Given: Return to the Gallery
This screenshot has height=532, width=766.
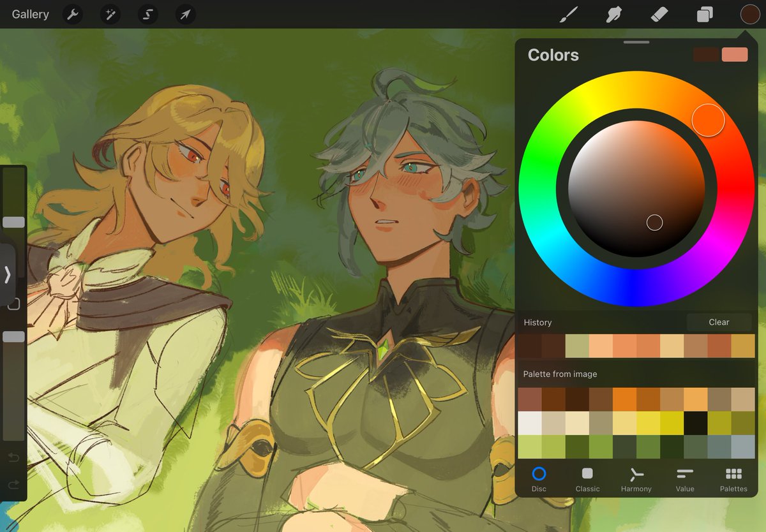Looking at the screenshot, I should coord(29,14).
